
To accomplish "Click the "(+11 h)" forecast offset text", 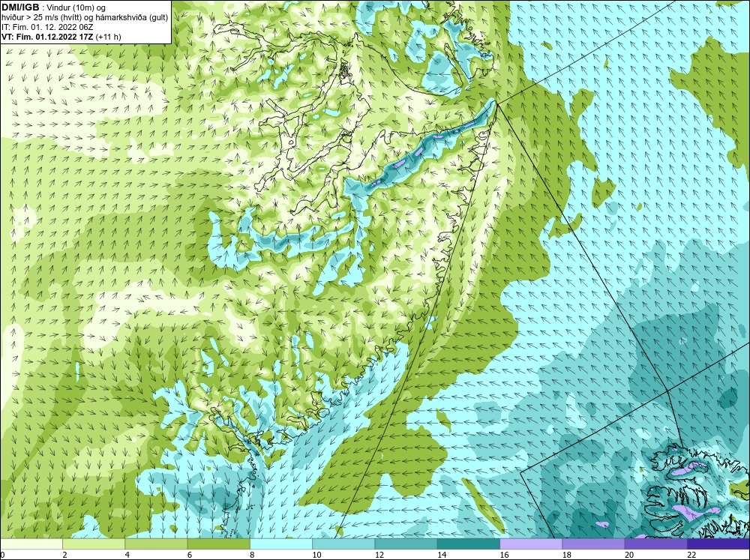I will click(x=109, y=37).
